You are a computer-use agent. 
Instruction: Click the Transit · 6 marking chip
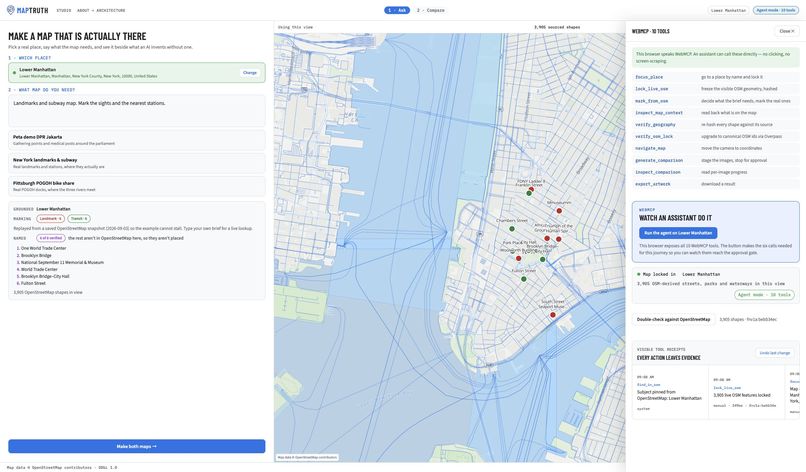(x=79, y=219)
